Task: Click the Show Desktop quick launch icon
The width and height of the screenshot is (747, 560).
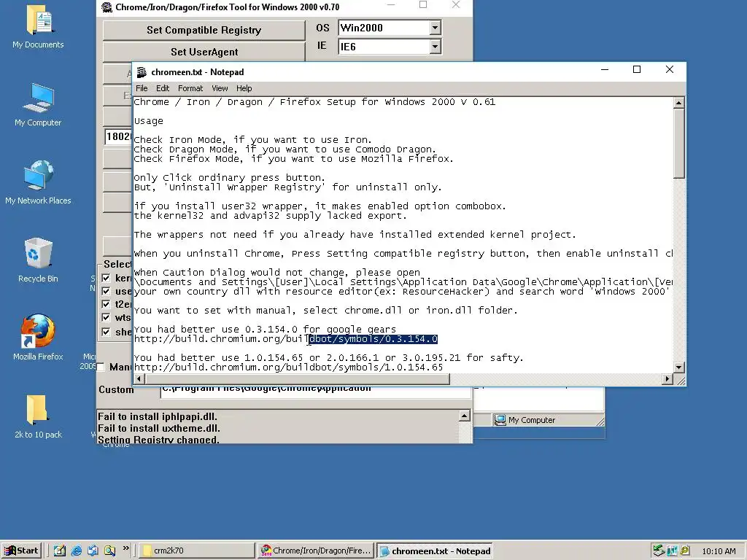Action: [60, 551]
